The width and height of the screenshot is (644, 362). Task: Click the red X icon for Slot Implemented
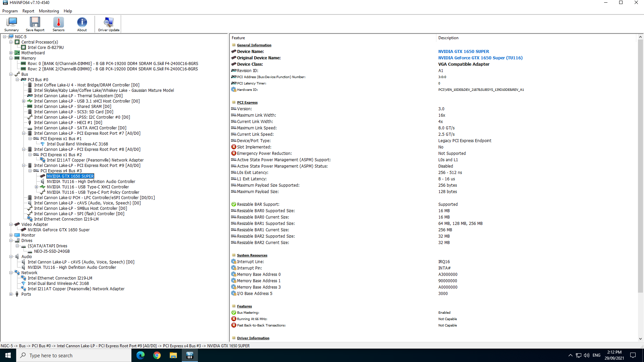[234, 147]
